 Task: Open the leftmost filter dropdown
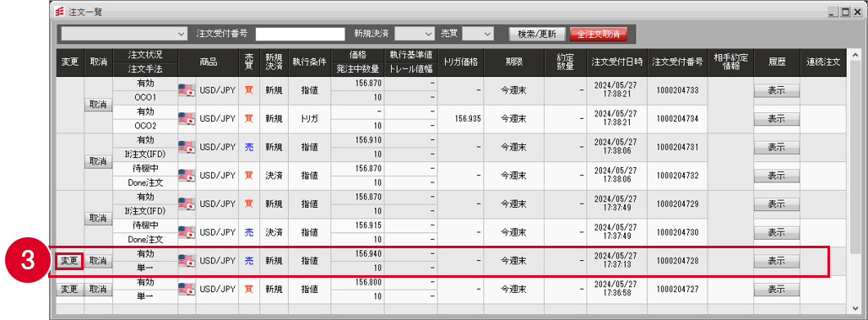(125, 34)
